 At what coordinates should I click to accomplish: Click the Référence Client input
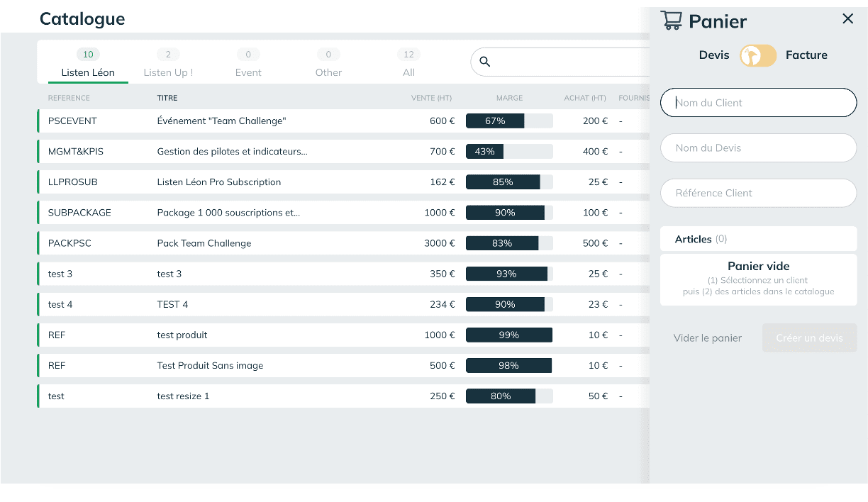[758, 193]
